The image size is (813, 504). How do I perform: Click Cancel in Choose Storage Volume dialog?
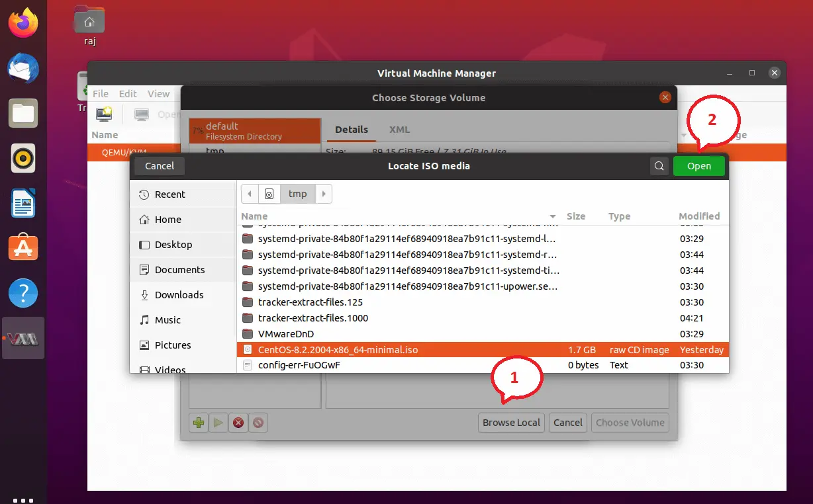point(568,423)
